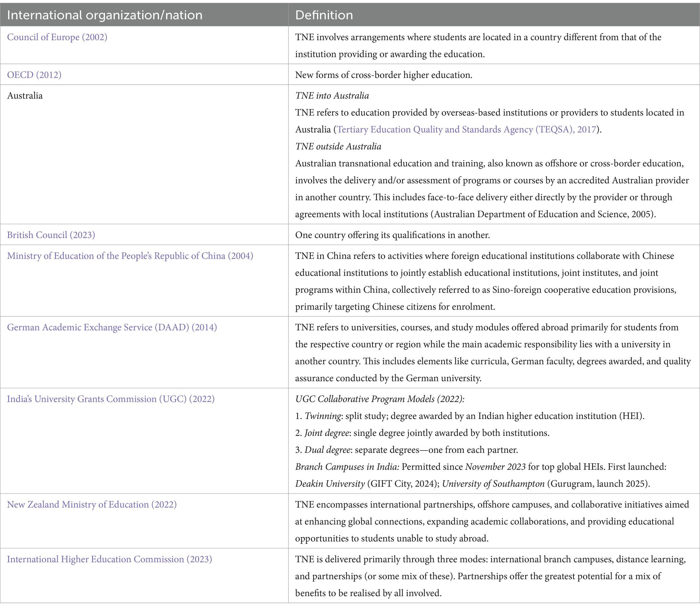Open the OECD (2012) citation link
This screenshot has width=700, height=609.
(x=34, y=75)
